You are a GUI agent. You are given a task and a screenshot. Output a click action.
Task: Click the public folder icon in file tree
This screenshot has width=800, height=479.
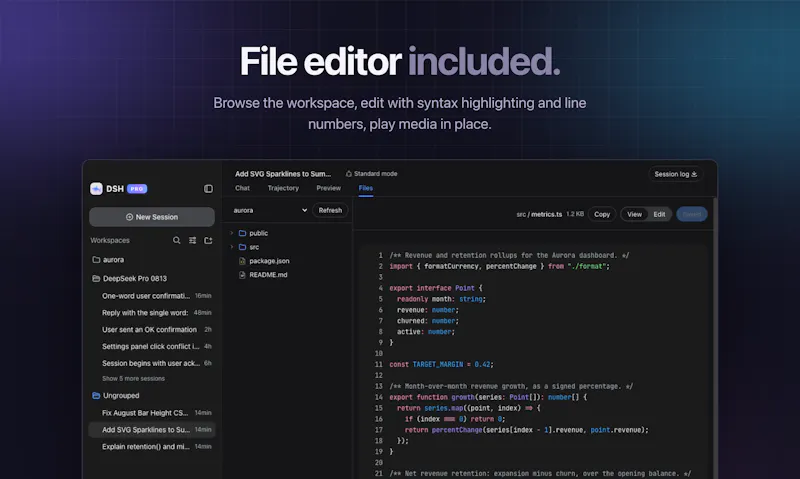242,233
